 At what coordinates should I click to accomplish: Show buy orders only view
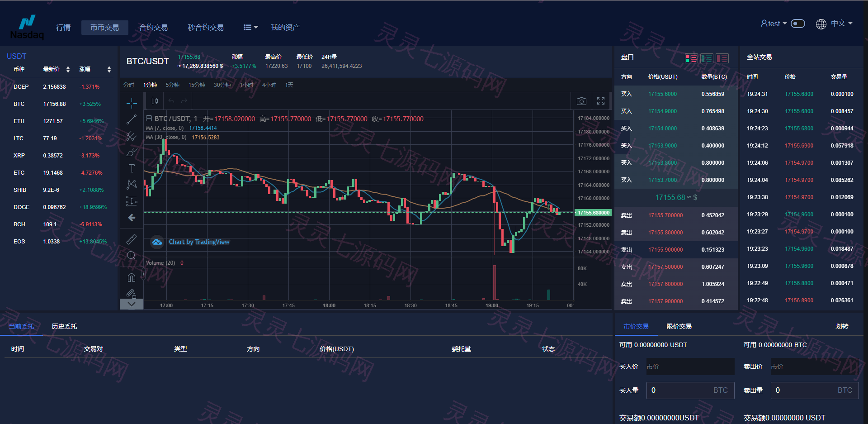coord(707,58)
